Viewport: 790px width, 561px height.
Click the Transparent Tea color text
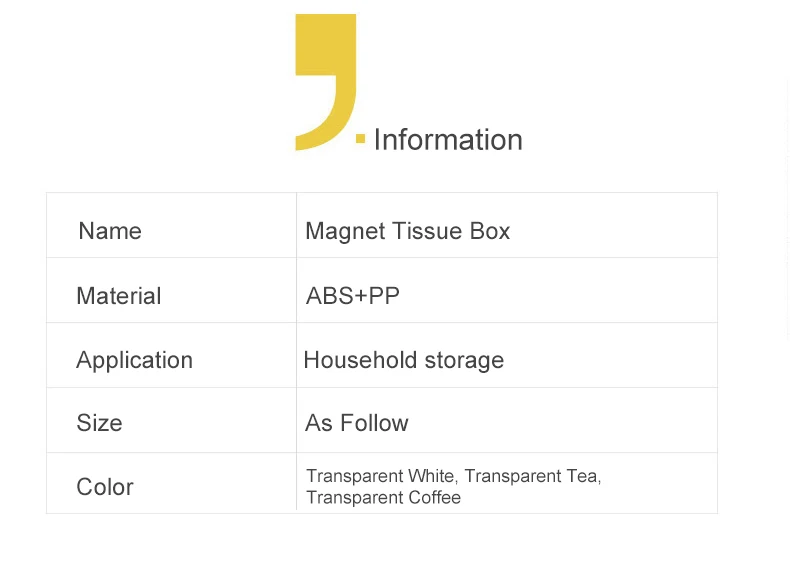(533, 476)
